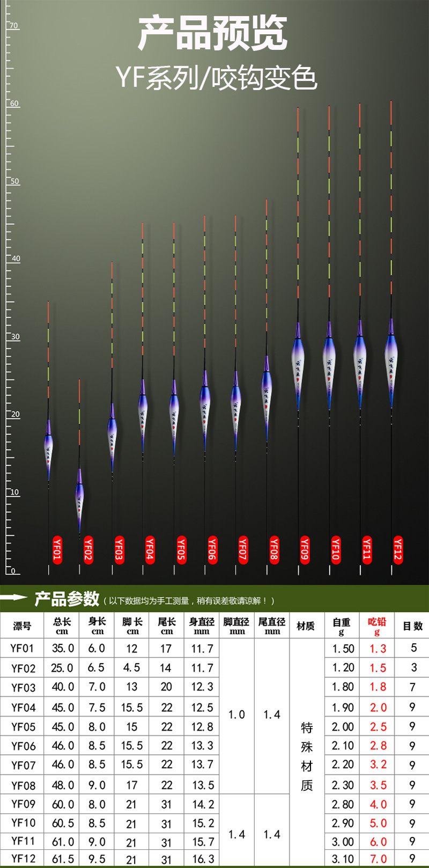Click the 目数 column header
The height and width of the screenshot is (868, 429).
(x=412, y=626)
